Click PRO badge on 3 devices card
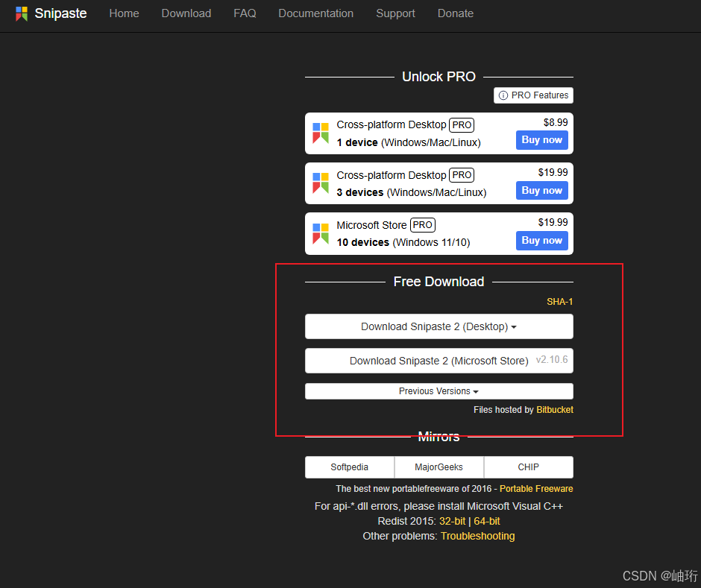The width and height of the screenshot is (701, 588). (x=462, y=175)
